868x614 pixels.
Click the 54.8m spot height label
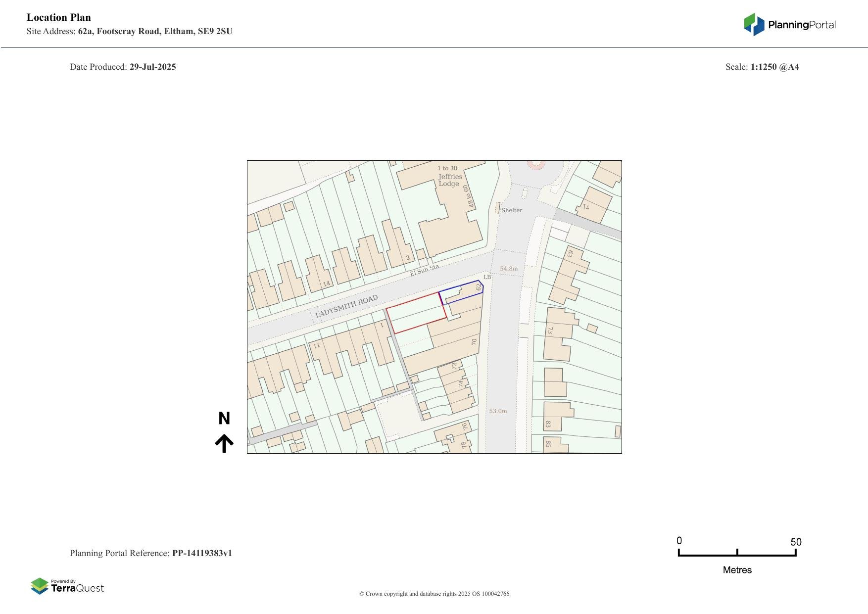pyautogui.click(x=508, y=269)
